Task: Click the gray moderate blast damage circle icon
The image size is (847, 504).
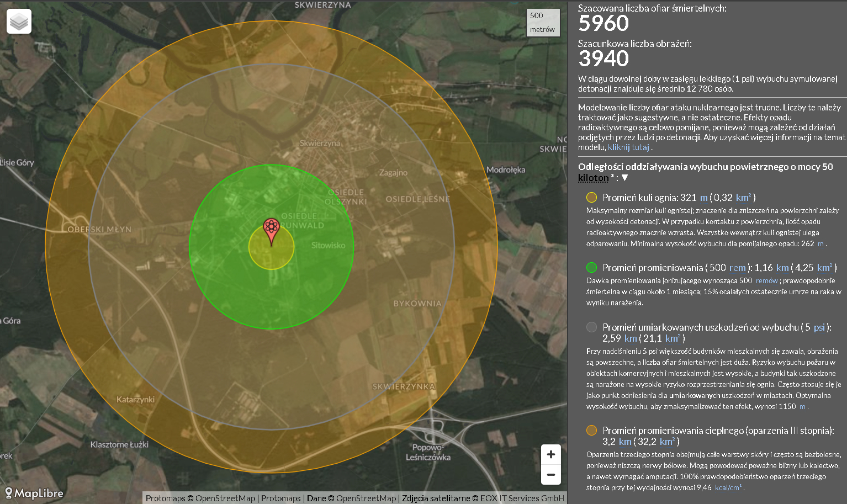Action: 591,327
